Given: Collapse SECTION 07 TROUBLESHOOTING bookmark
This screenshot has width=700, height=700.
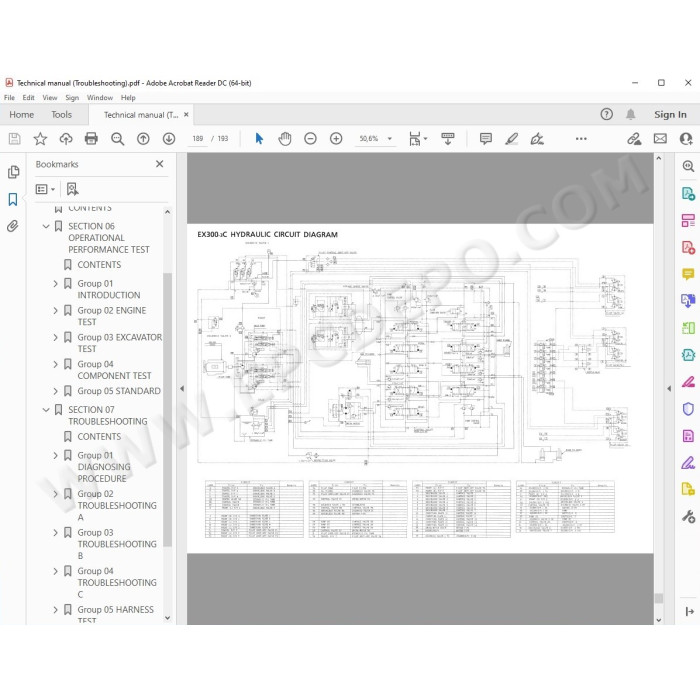Looking at the screenshot, I should 46,410.
